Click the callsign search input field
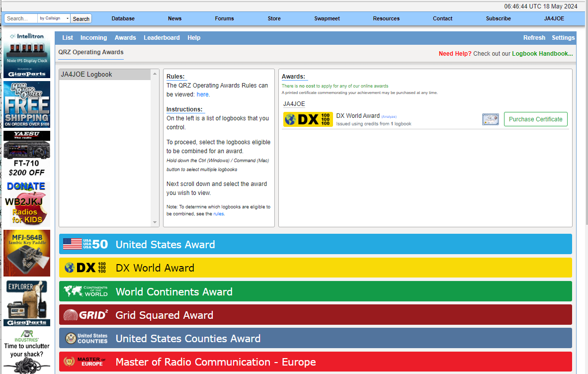588x374 pixels. click(21, 18)
